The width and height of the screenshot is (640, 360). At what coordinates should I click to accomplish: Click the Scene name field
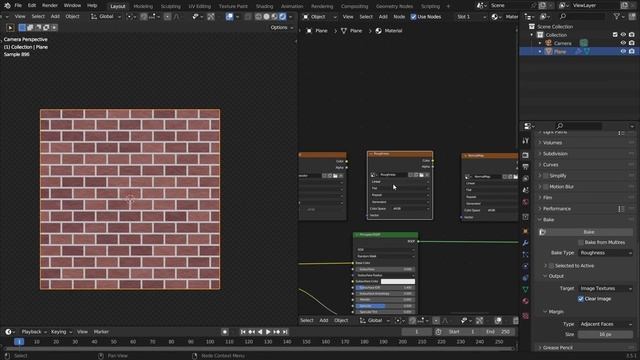(510, 6)
